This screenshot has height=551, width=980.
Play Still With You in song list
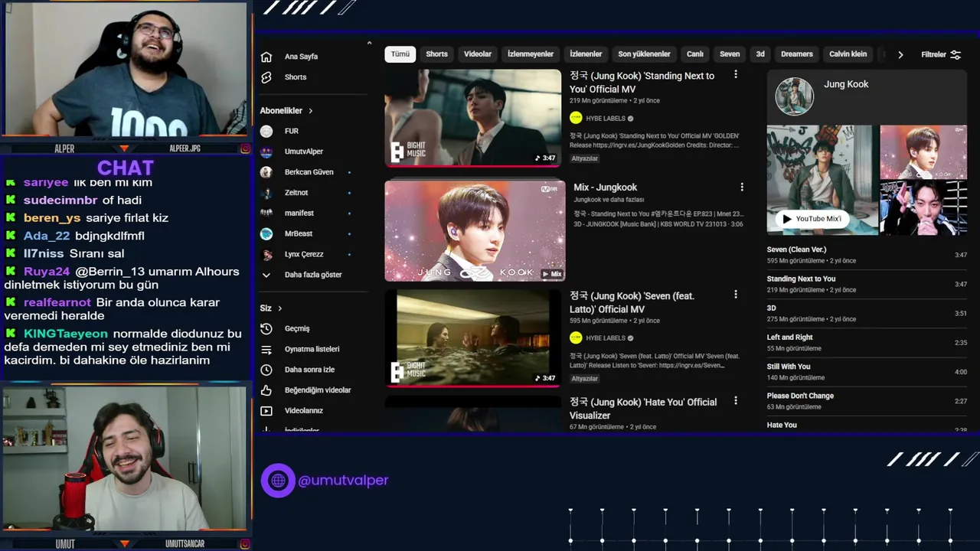point(867,372)
